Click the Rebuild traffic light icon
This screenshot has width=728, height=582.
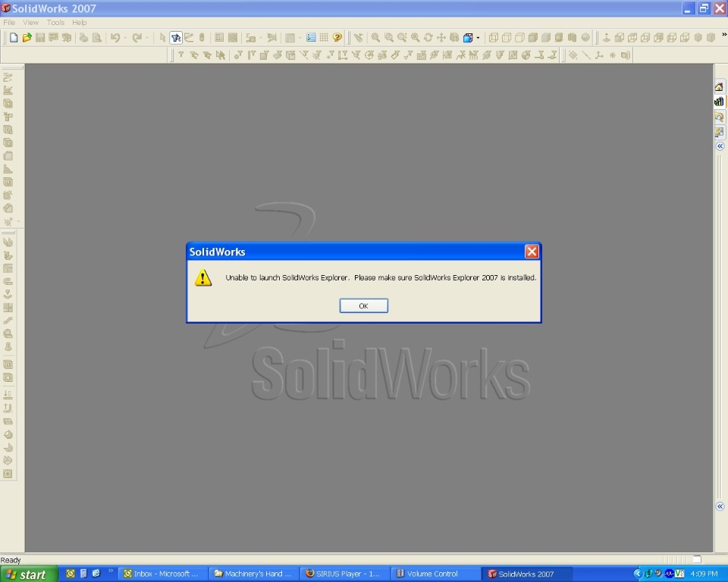pyautogui.click(x=202, y=38)
